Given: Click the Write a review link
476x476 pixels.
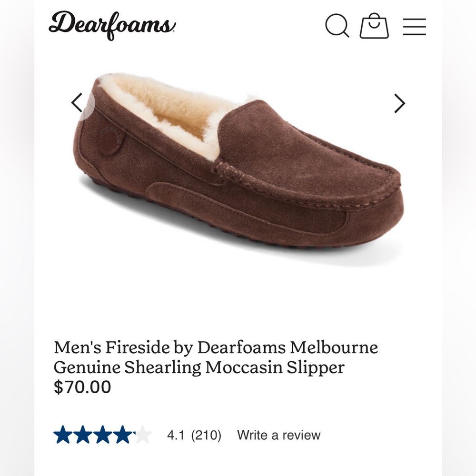Looking at the screenshot, I should [278, 435].
